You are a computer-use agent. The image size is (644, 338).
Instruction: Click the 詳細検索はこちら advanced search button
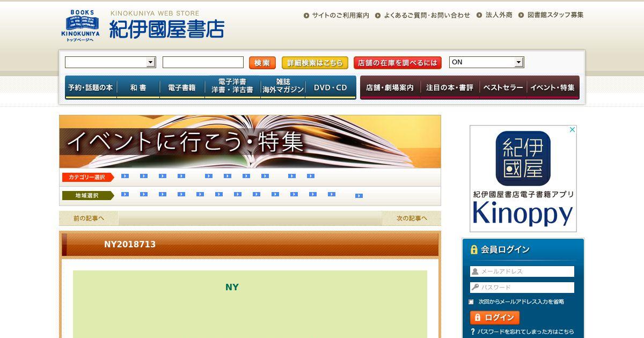[x=315, y=63]
